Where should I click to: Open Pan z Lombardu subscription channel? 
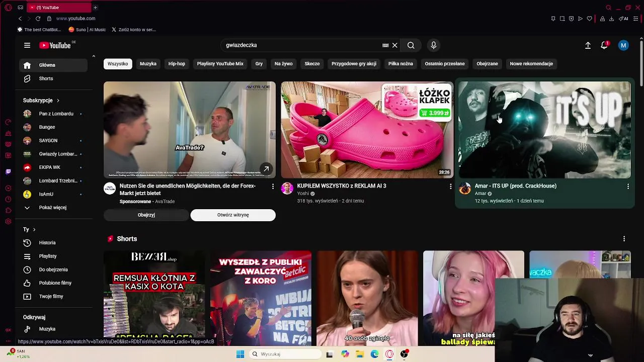click(53, 114)
